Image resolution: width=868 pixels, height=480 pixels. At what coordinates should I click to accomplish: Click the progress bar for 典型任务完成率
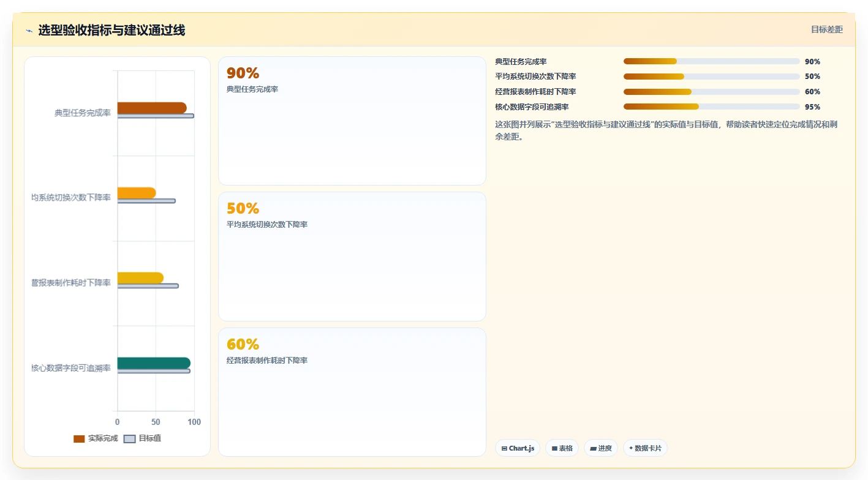pyautogui.click(x=712, y=61)
